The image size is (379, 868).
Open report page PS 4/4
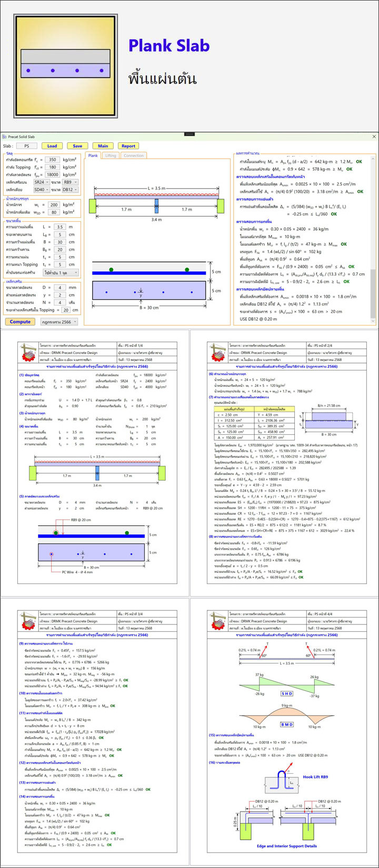coord(285,732)
